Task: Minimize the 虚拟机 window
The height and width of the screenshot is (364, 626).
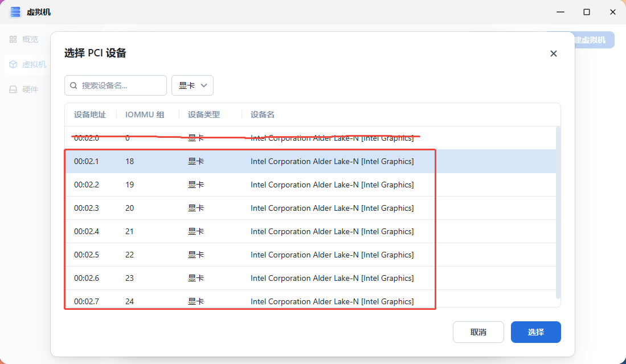Action: [x=560, y=12]
